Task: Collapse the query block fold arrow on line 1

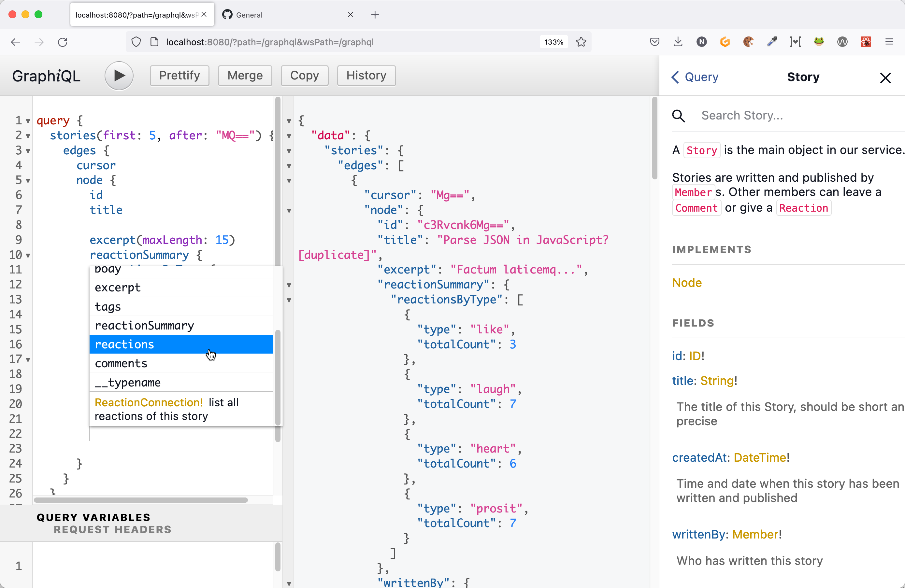Action: [28, 121]
